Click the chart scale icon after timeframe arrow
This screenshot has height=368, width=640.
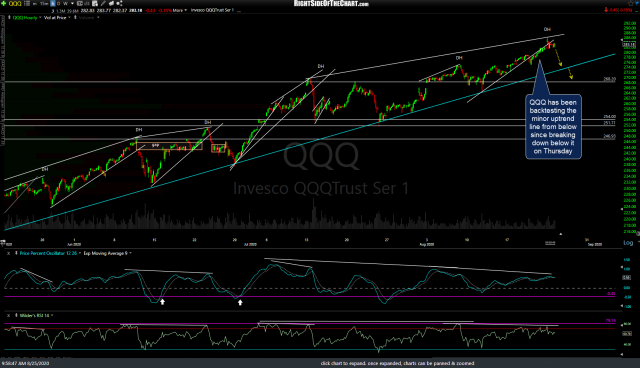click(80, 4)
